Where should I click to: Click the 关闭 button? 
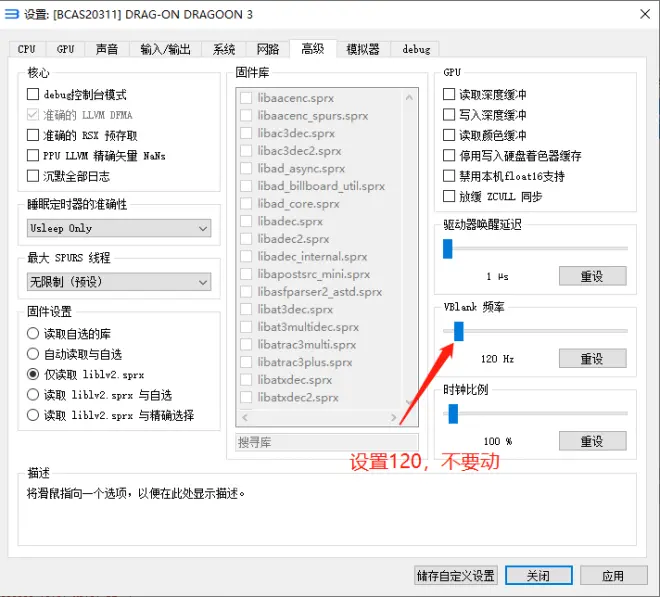pyautogui.click(x=538, y=576)
